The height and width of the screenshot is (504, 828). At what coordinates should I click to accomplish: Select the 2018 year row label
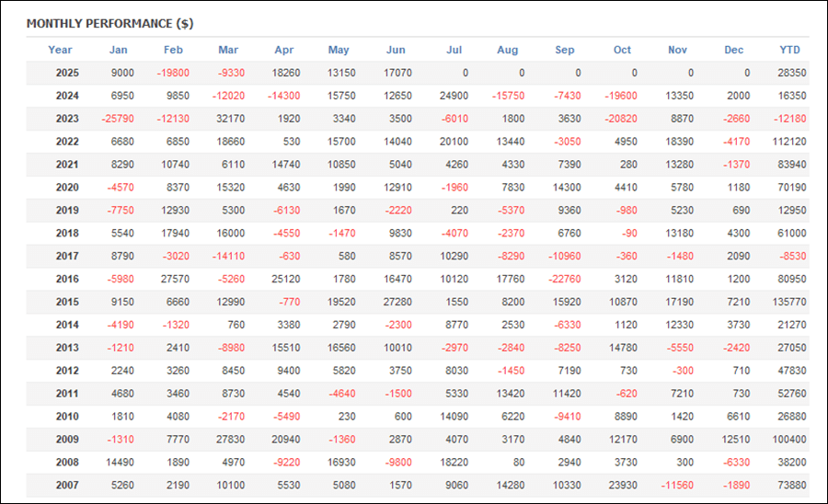tap(67, 234)
